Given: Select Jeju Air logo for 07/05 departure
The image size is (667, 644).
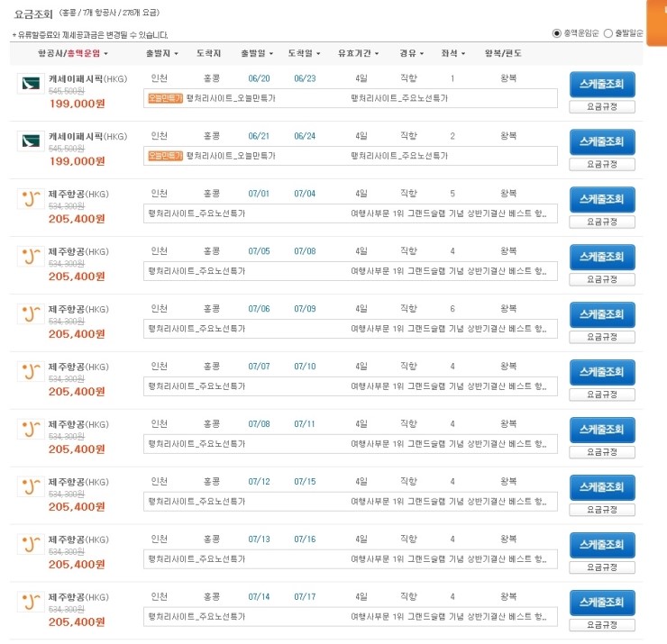Looking at the screenshot, I should [31, 257].
